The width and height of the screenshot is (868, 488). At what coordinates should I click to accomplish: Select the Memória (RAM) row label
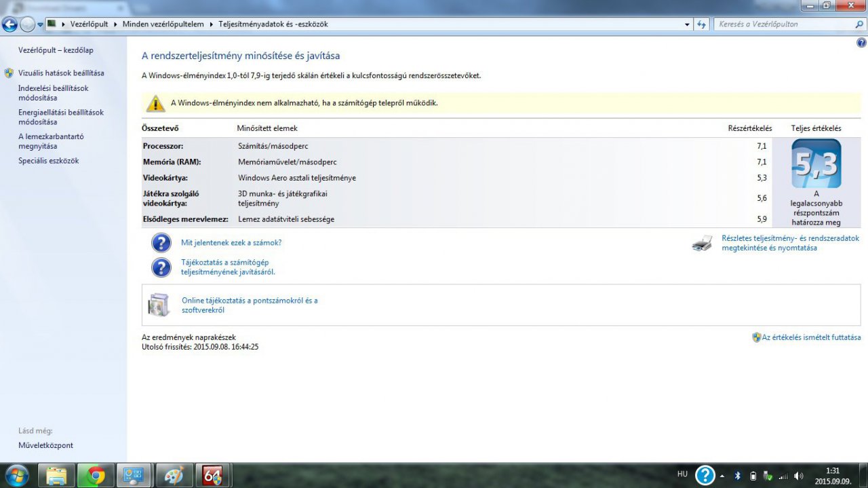(172, 162)
